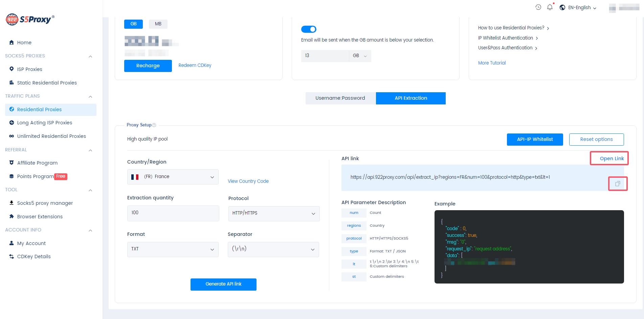Image resolution: width=644 pixels, height=319 pixels.
Task: Click Browser Extensions puzzle icon
Action: pos(12,216)
